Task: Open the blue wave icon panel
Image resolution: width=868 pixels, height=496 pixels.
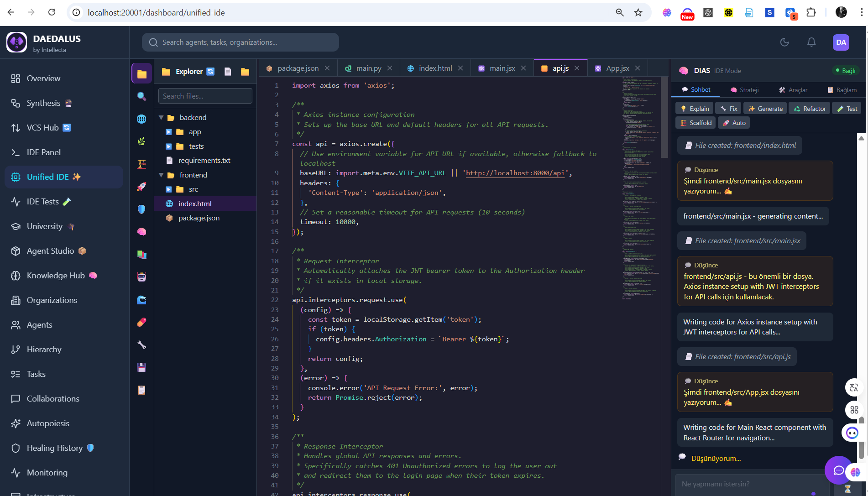Action: (x=141, y=300)
